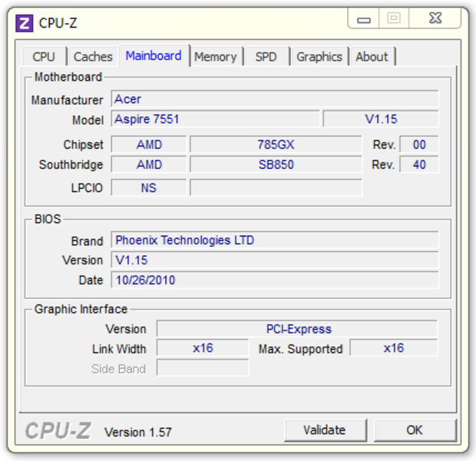Click the model revision field V1.15
The image size is (476, 461).
tap(381, 119)
